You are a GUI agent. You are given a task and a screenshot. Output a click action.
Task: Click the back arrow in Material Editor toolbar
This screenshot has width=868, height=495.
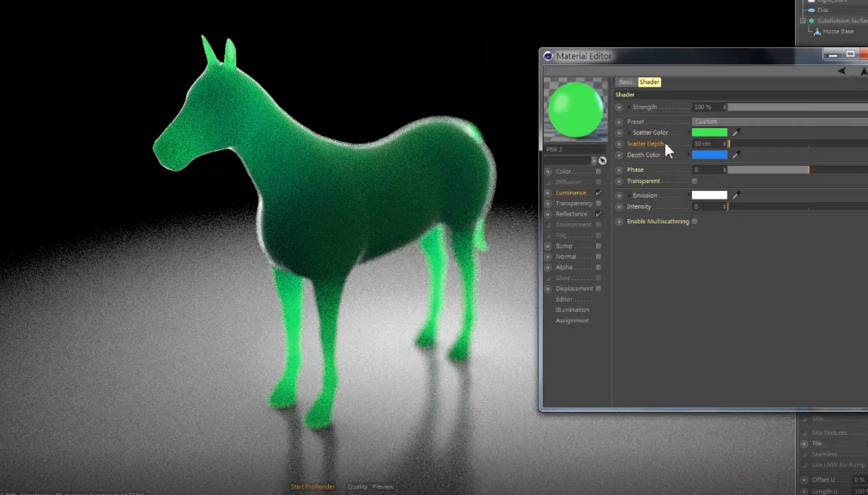click(841, 71)
